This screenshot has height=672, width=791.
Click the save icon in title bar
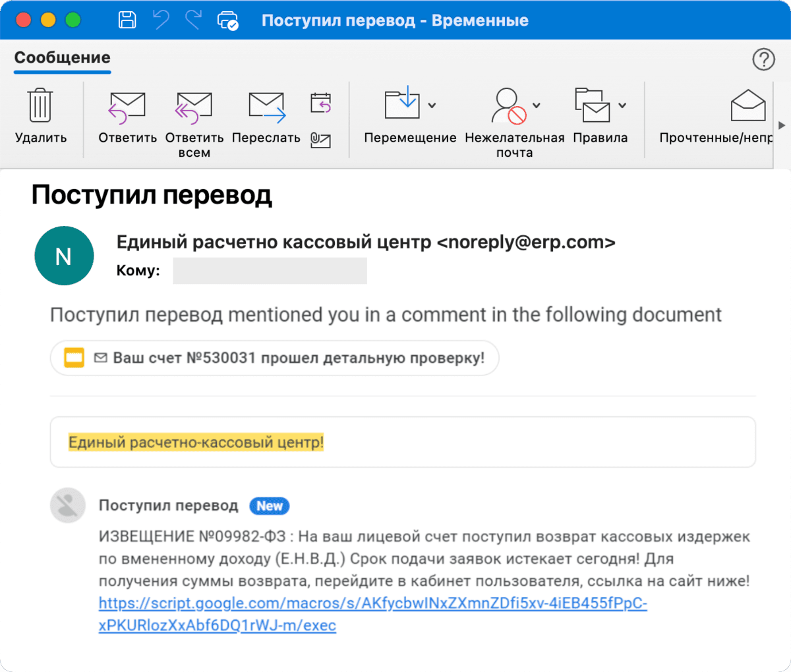tap(127, 20)
